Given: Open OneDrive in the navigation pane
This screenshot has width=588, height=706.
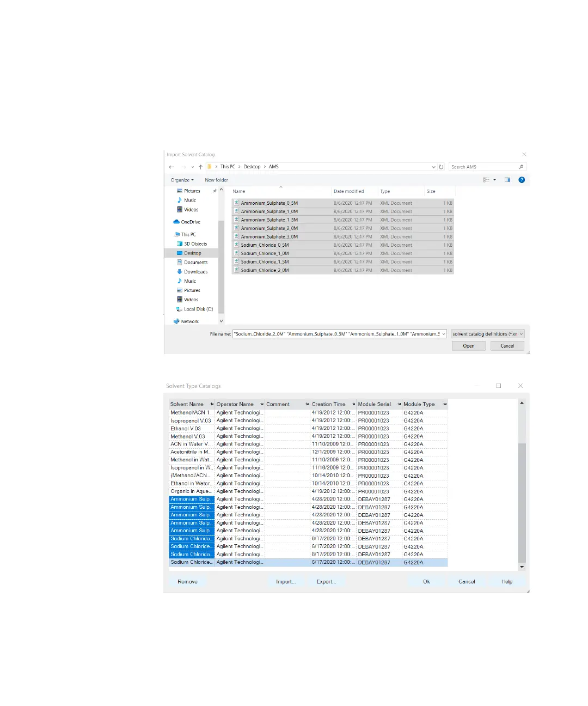Looking at the screenshot, I should tap(187, 222).
